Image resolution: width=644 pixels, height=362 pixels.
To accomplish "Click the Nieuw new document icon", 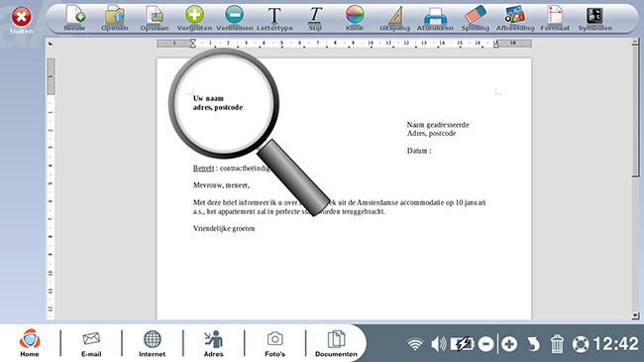I will 74,19.
